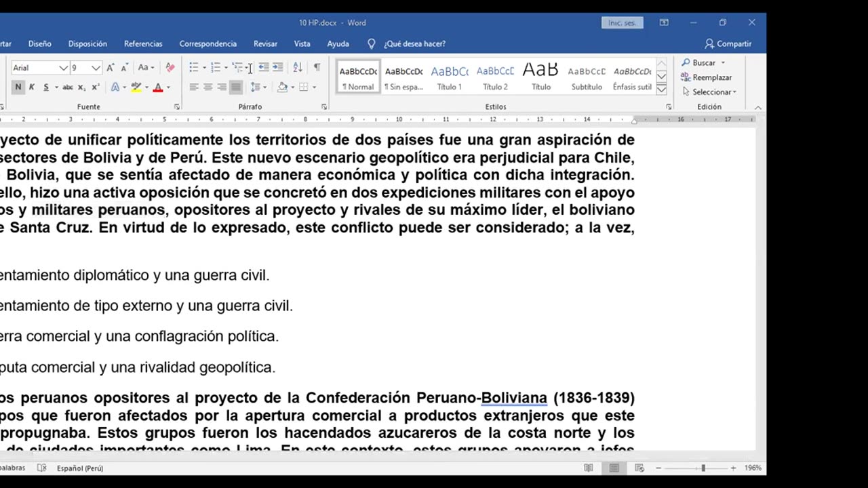This screenshot has width=868, height=488.
Task: Adjust line and paragraph spacing
Action: pyautogui.click(x=255, y=87)
